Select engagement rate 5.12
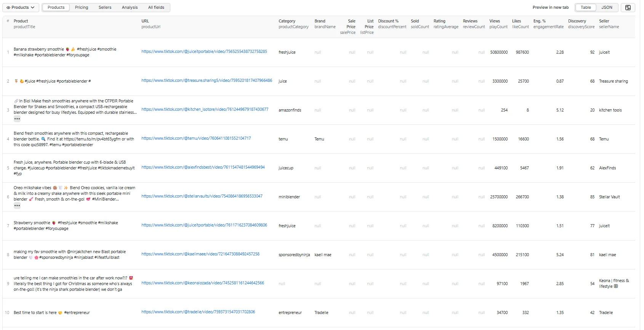This screenshot has height=330, width=644. coord(560,110)
